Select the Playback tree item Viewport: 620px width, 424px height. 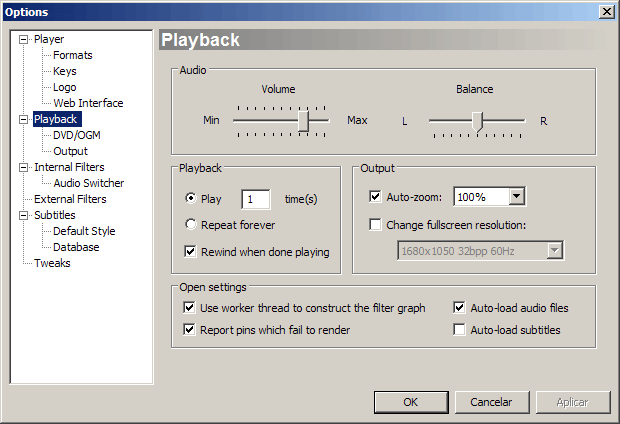coord(56,119)
